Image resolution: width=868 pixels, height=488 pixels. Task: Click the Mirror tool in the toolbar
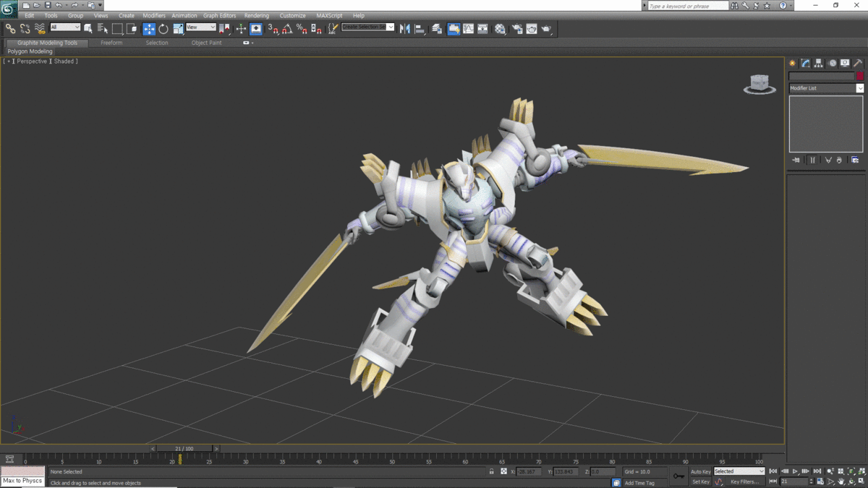pyautogui.click(x=405, y=29)
